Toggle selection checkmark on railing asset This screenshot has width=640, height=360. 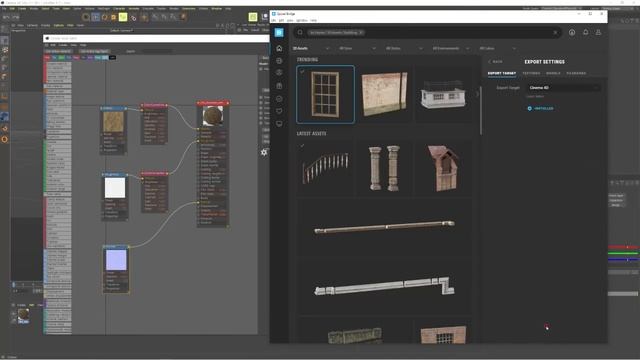tap(302, 145)
